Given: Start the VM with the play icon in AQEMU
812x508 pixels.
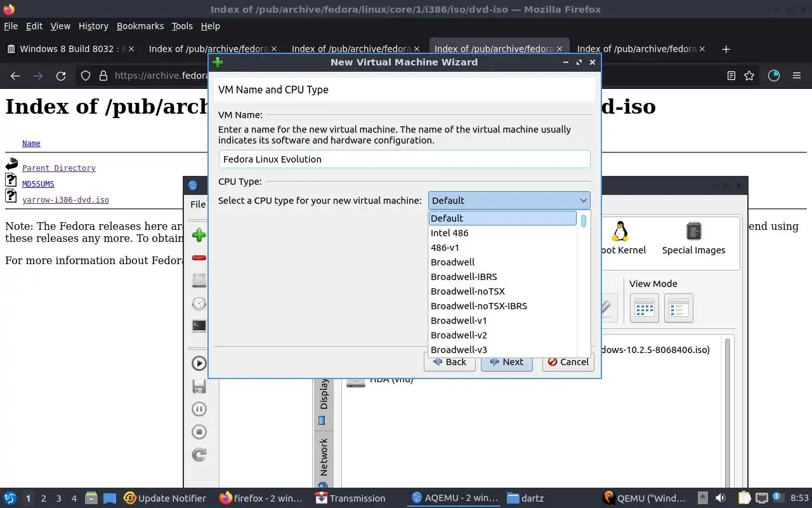Looking at the screenshot, I should (199, 363).
